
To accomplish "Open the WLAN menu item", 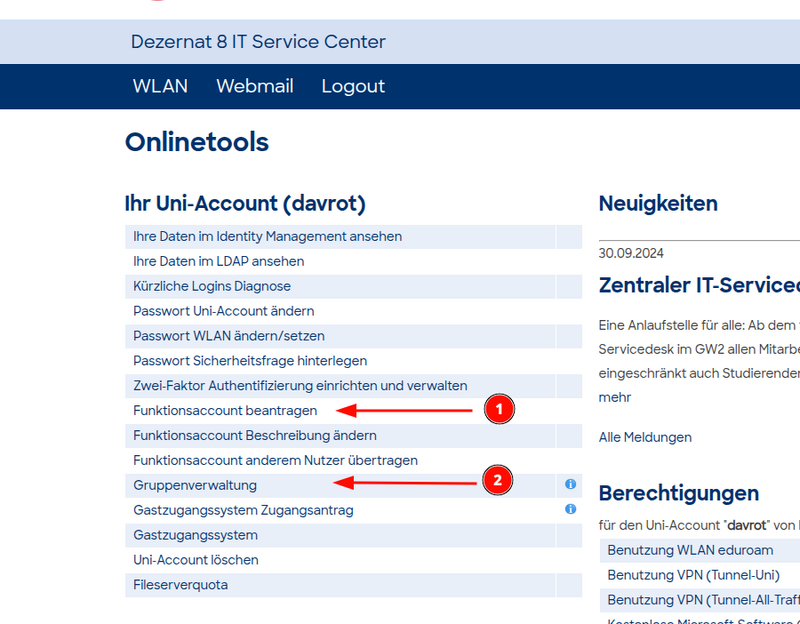I will 160,86.
